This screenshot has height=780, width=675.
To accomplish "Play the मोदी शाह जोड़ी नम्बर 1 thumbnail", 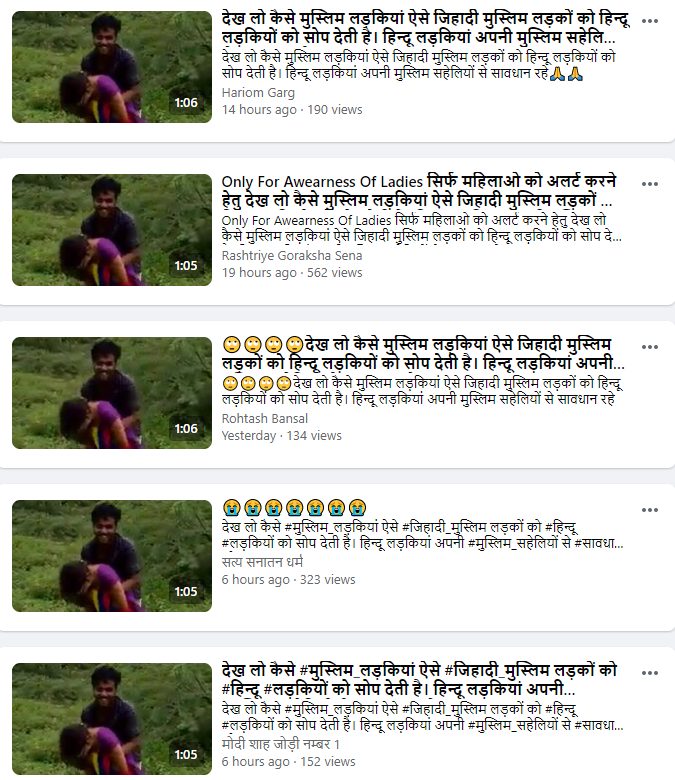I will (112, 719).
